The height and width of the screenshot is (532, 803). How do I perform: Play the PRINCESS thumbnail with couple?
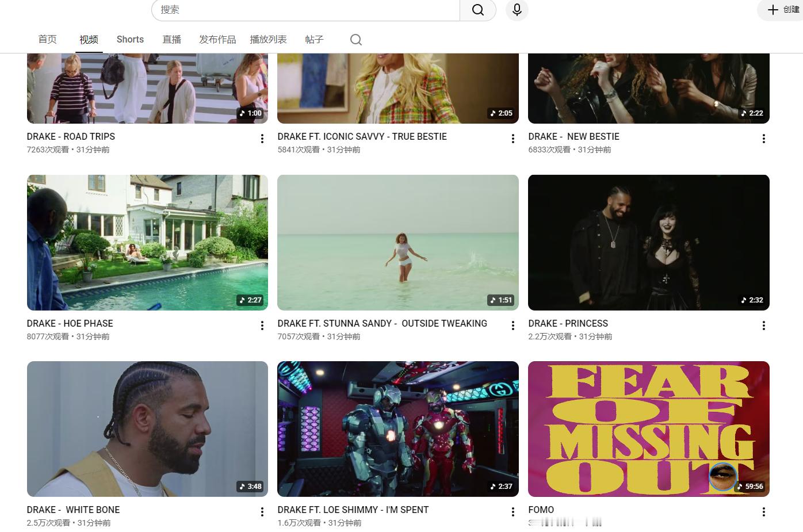pyautogui.click(x=649, y=243)
